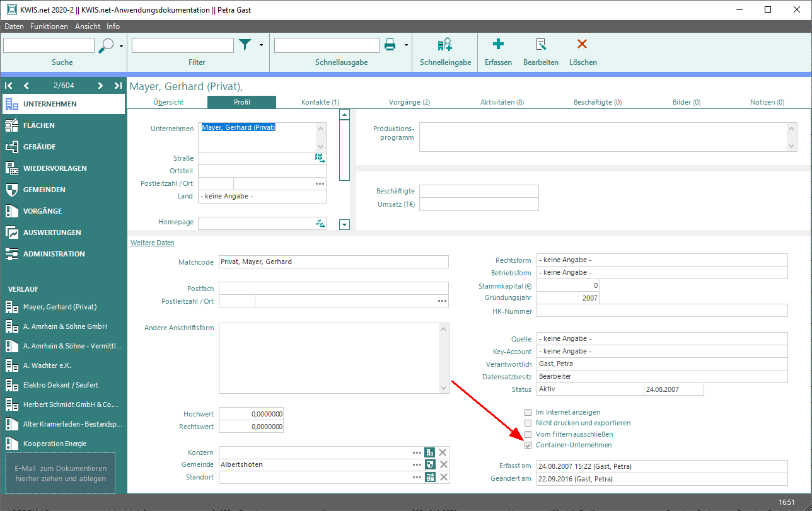
Task: Switch to Notizen (0) tab
Action: pyautogui.click(x=767, y=102)
